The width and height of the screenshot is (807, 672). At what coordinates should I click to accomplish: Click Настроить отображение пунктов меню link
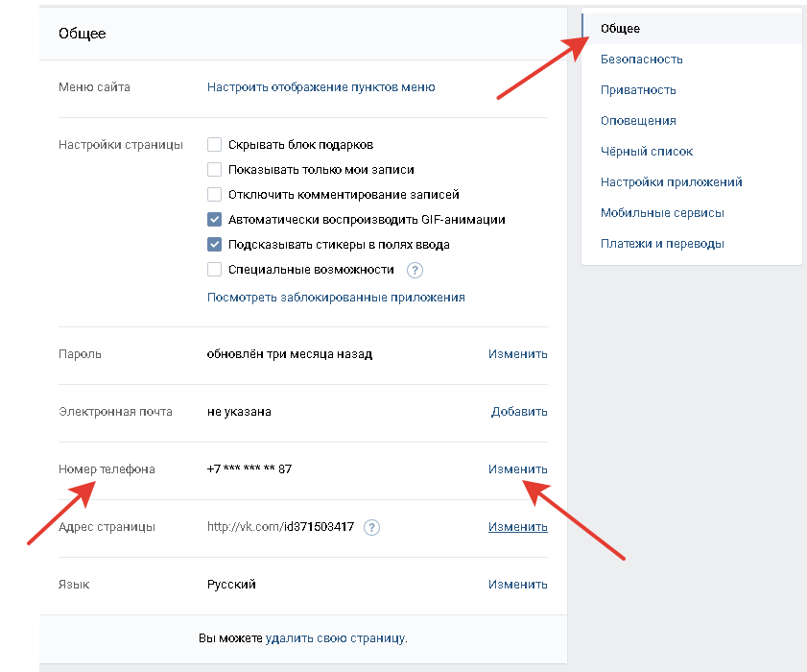click(x=320, y=87)
